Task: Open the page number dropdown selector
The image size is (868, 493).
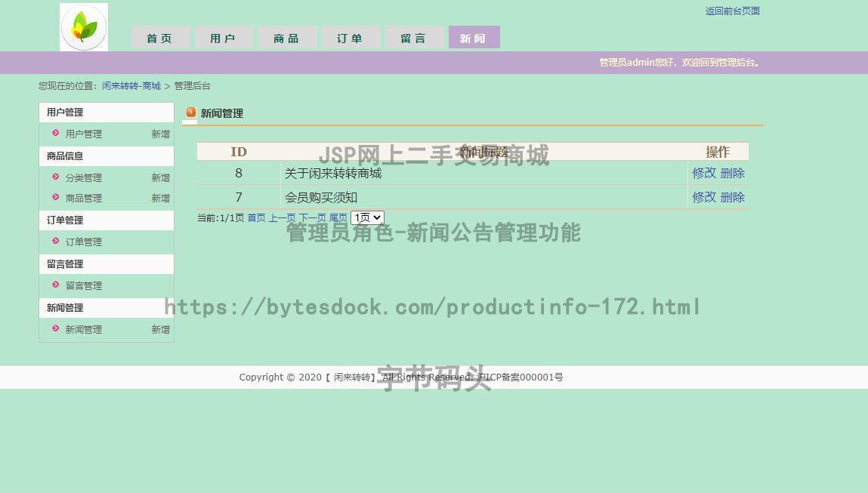Action: (x=366, y=217)
